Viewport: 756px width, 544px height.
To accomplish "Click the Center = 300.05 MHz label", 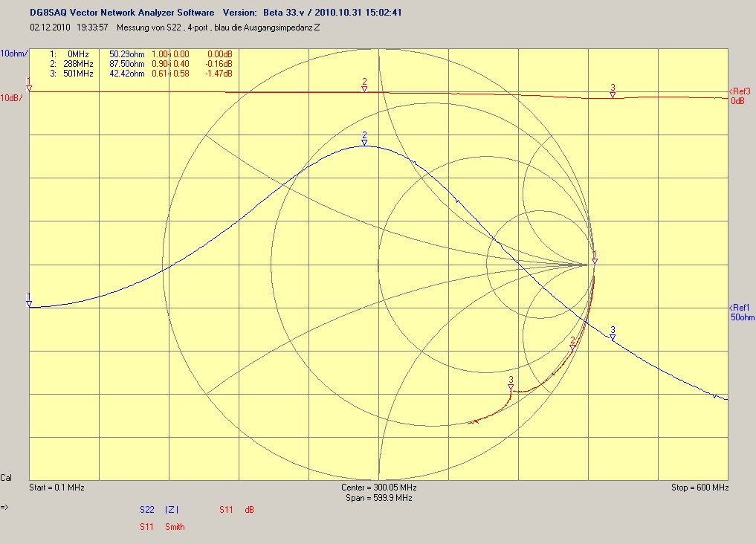I will [379, 488].
